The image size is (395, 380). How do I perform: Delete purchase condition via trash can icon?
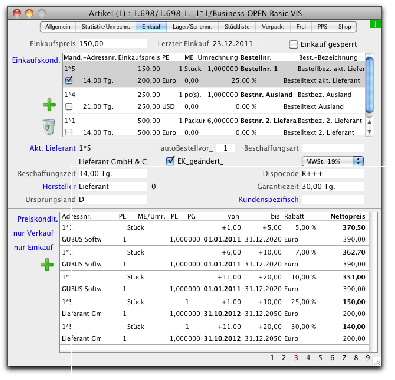click(x=49, y=127)
